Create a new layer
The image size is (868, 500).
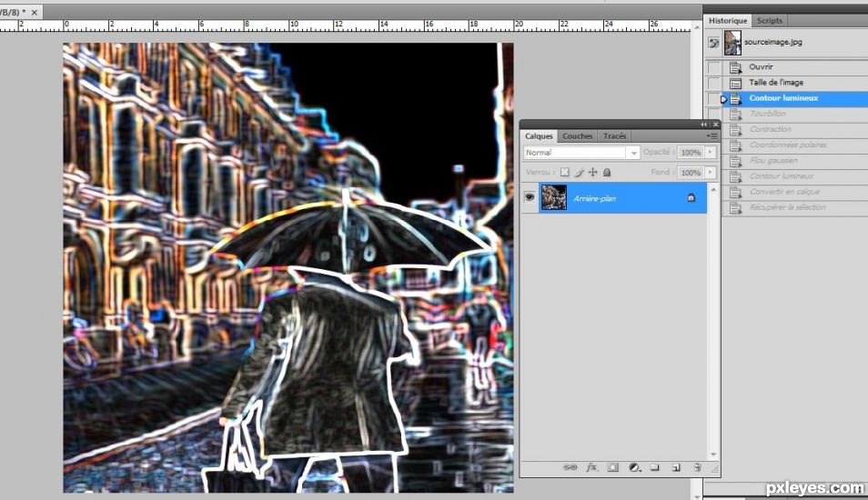676,467
